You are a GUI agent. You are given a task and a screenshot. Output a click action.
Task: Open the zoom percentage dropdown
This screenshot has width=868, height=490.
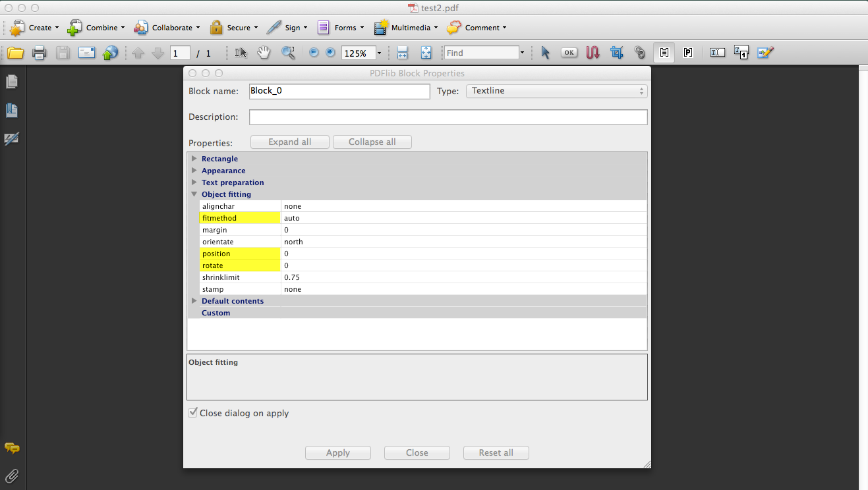click(x=378, y=53)
